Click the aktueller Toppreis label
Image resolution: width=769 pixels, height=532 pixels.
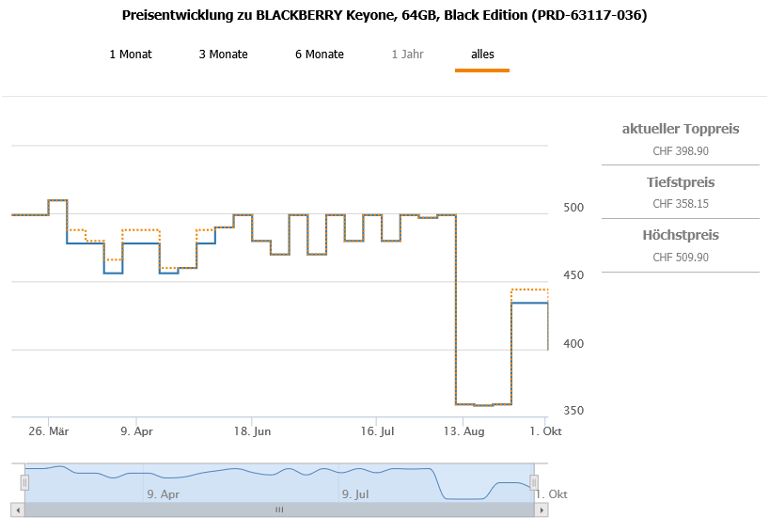[x=681, y=129]
